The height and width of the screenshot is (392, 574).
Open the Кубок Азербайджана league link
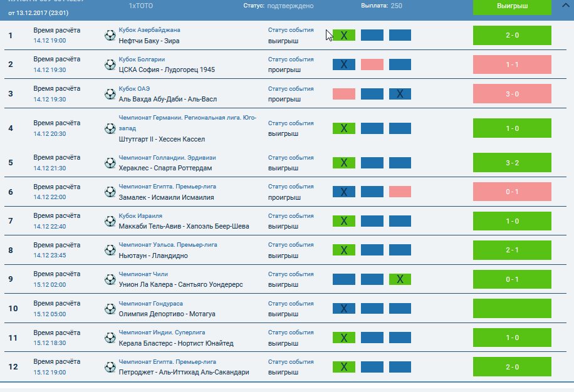149,30
